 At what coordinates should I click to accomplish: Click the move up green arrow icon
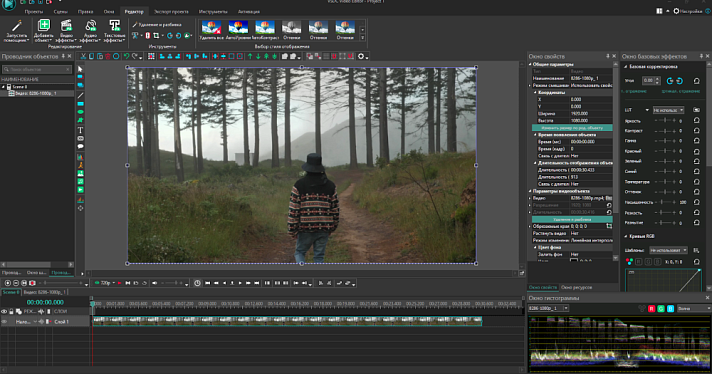(x=250, y=56)
